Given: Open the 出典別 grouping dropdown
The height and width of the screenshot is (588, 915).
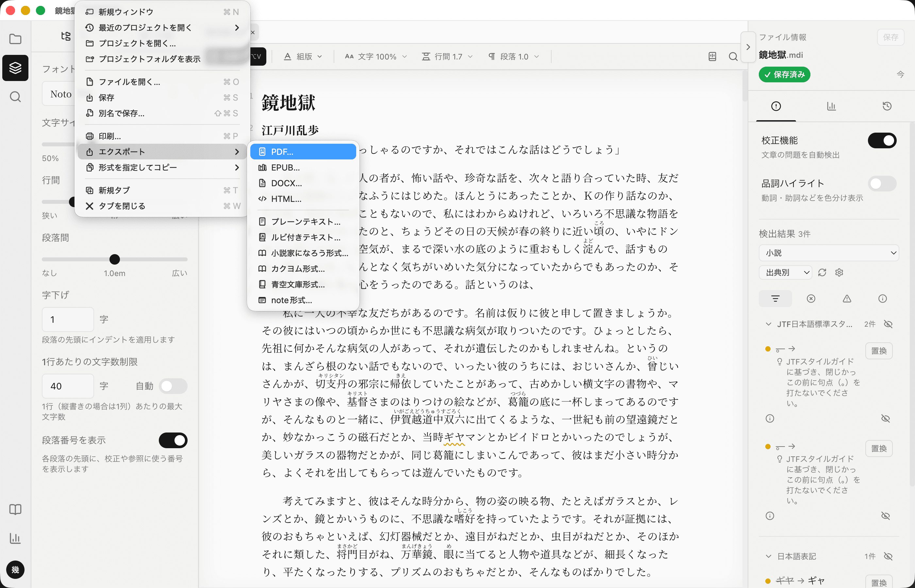Looking at the screenshot, I should tap(785, 272).
